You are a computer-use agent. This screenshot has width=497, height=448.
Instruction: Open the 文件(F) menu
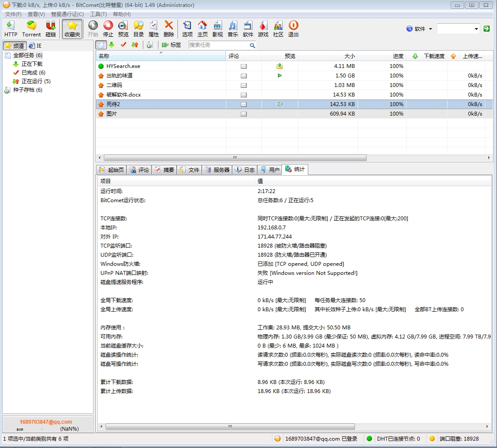[13, 14]
